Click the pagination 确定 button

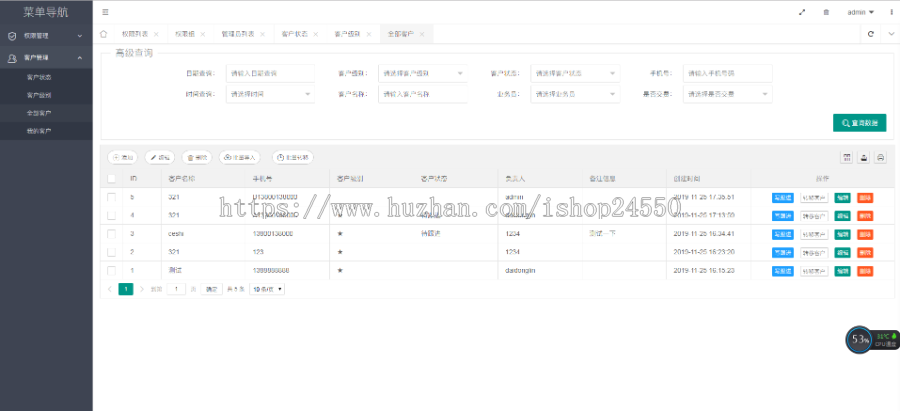point(212,289)
